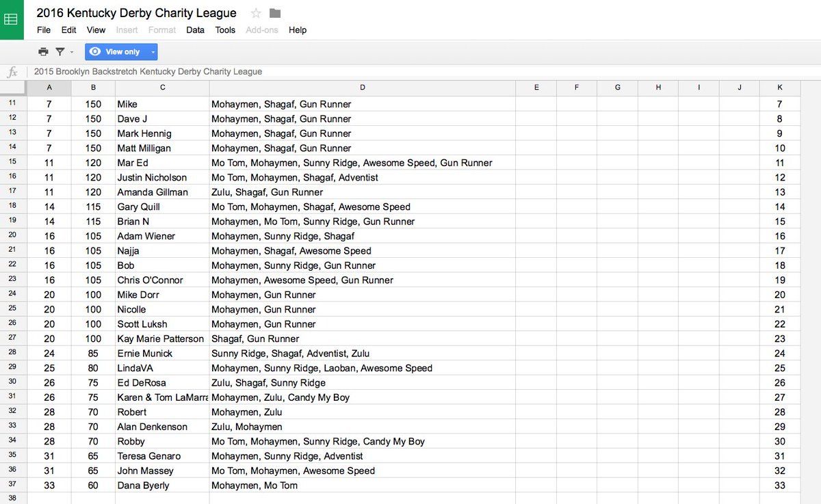Expand the View only dropdown arrow

[x=153, y=52]
